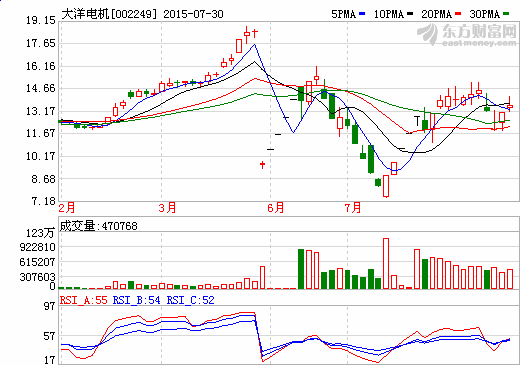Image resolution: width=520 pixels, height=365 pixels.
Task: Click the 3月 month label
Action: pyautogui.click(x=167, y=208)
